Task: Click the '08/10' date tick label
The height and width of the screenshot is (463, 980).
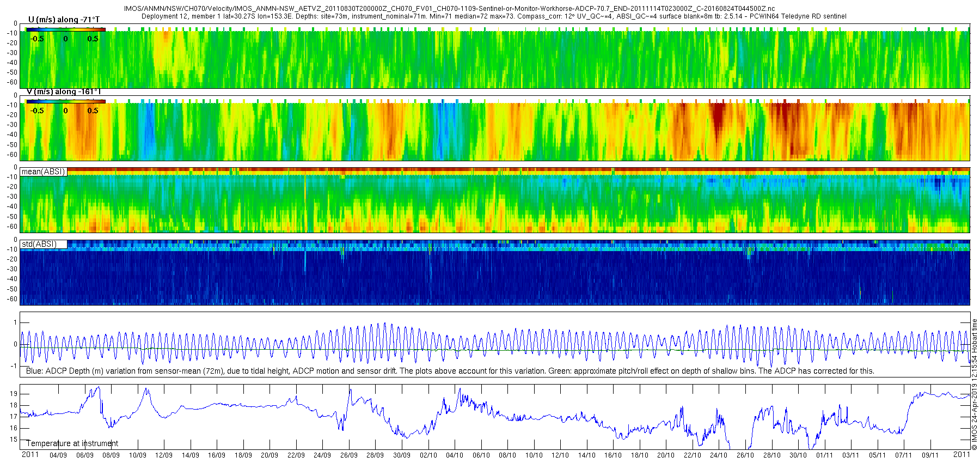Action: click(507, 455)
